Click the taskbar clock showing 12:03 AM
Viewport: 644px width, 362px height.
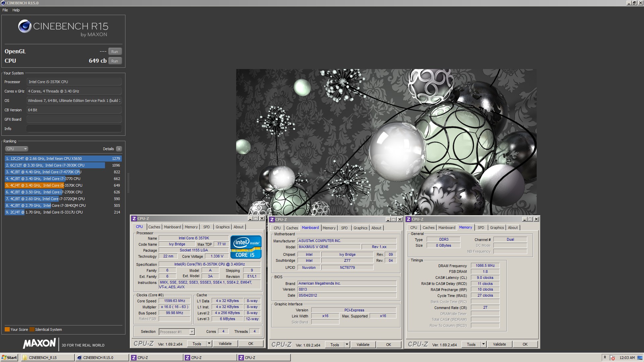coord(627,358)
